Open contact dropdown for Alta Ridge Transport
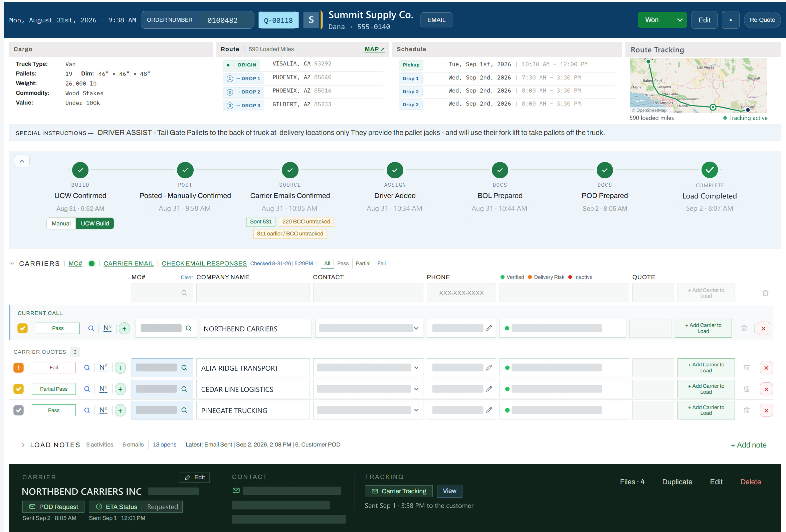The image size is (786, 532). click(x=416, y=368)
